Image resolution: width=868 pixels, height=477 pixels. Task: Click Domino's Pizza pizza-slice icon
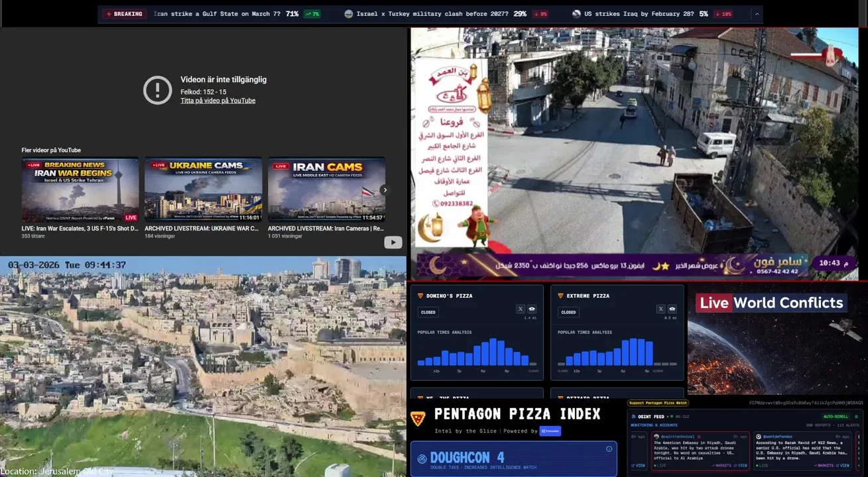click(420, 295)
